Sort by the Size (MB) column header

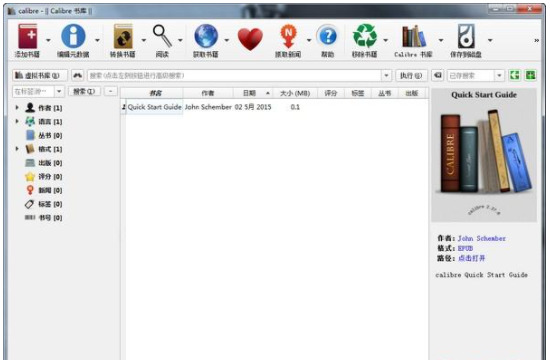pyautogui.click(x=295, y=93)
